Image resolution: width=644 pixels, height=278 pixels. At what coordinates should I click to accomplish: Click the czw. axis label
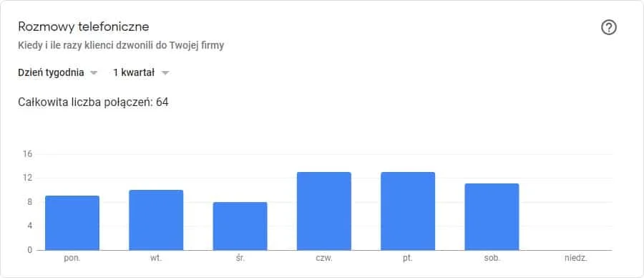click(324, 259)
